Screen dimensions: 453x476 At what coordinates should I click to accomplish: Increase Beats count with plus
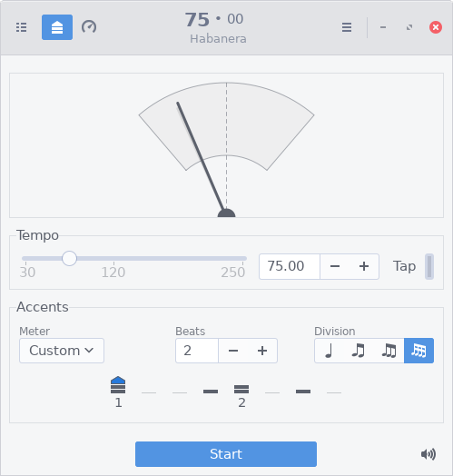[x=262, y=351]
